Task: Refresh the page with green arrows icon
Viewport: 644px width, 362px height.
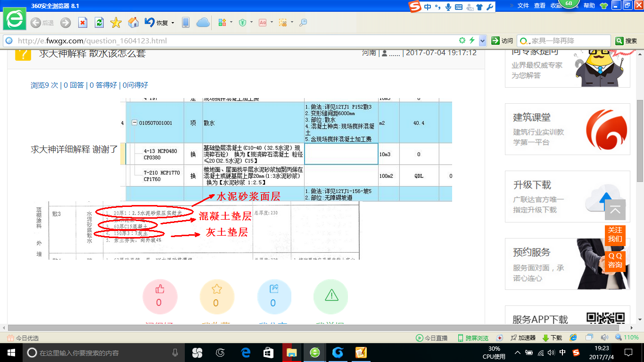Action: (x=99, y=23)
